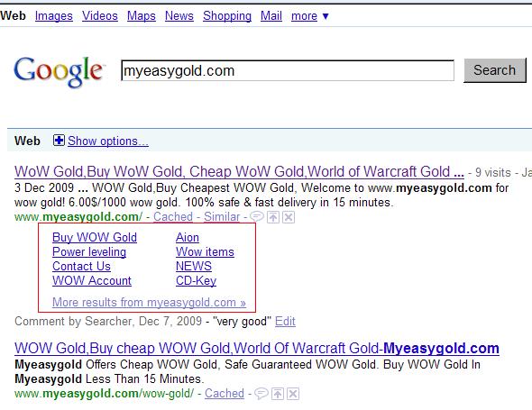The image size is (532, 410).
Task: View Similar pages for first result
Action: [x=222, y=216]
